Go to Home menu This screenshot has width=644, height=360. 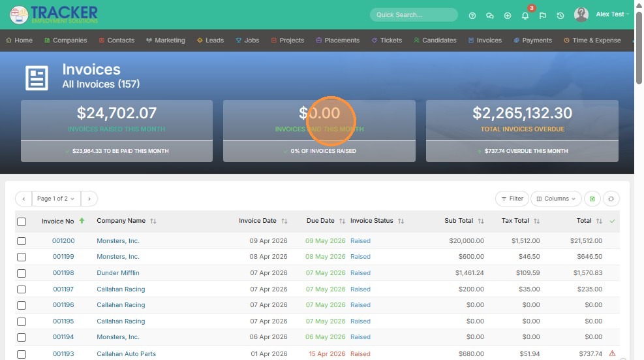point(20,41)
